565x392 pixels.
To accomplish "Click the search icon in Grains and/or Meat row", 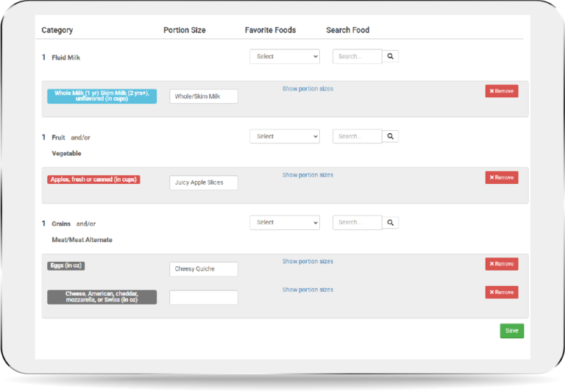I will 390,222.
